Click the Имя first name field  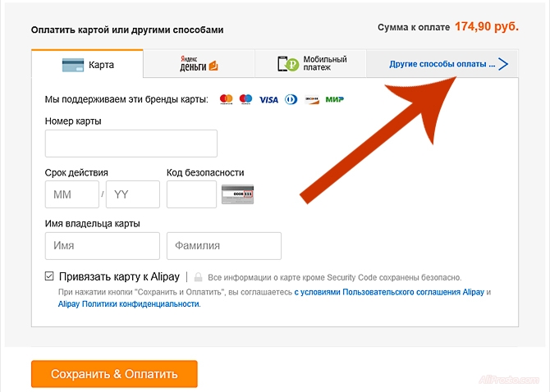(x=103, y=246)
